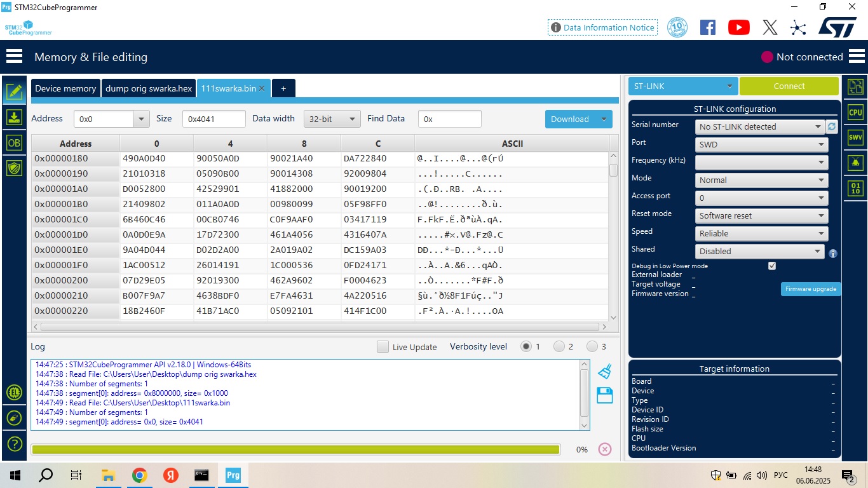The height and width of the screenshot is (488, 868).
Task: Click the green progress bar
Action: coord(295,449)
